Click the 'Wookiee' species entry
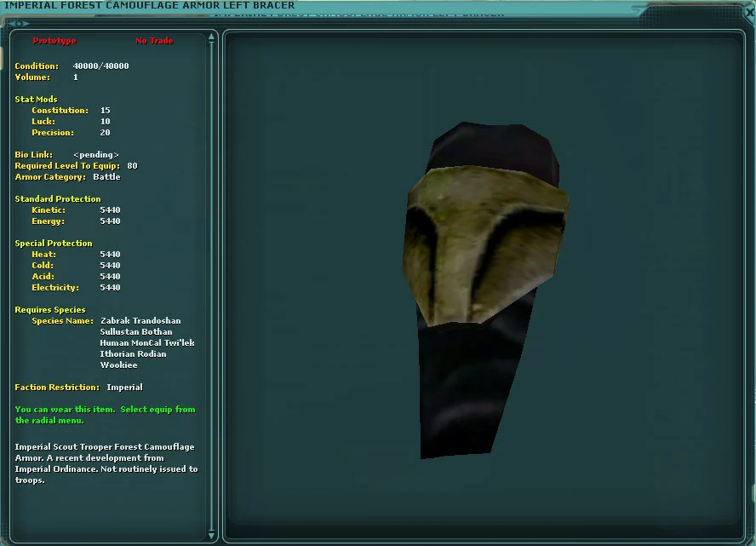The image size is (756, 546). (118, 365)
